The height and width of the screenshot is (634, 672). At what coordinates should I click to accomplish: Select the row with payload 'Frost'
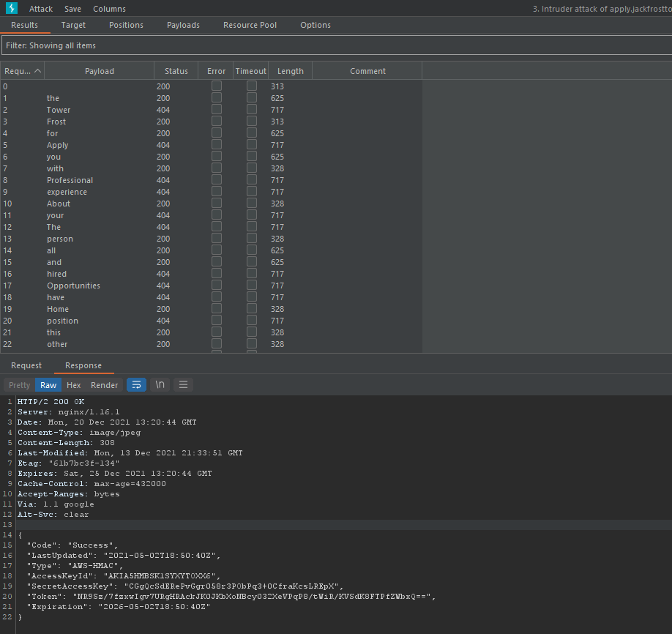coord(56,122)
